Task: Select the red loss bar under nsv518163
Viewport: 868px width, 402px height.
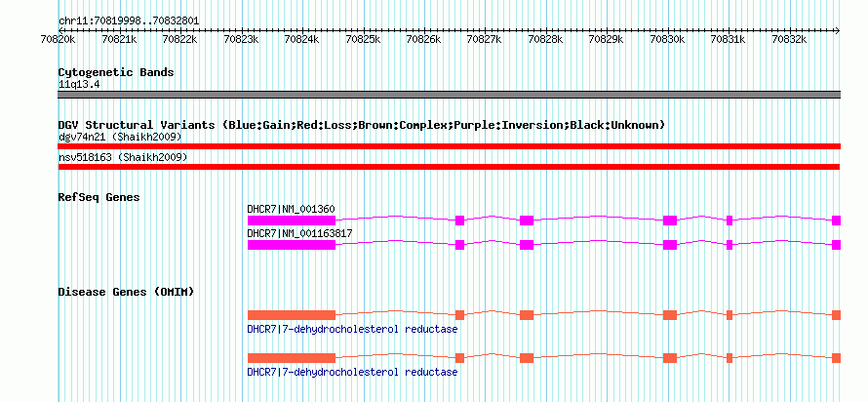Action: (449, 167)
